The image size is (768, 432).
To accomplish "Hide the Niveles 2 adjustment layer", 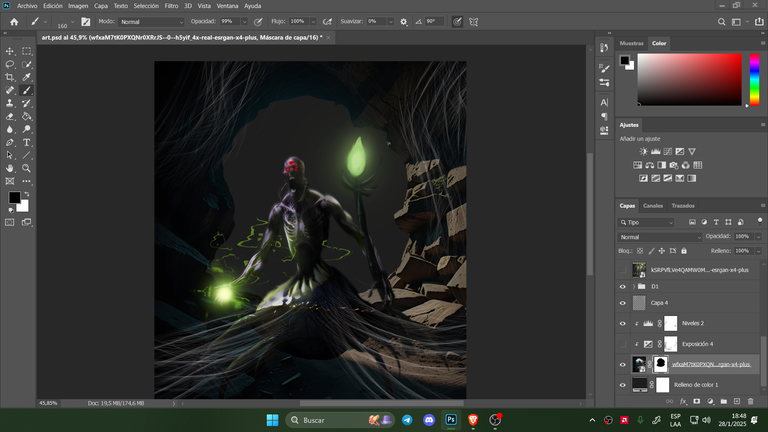I will click(x=623, y=323).
